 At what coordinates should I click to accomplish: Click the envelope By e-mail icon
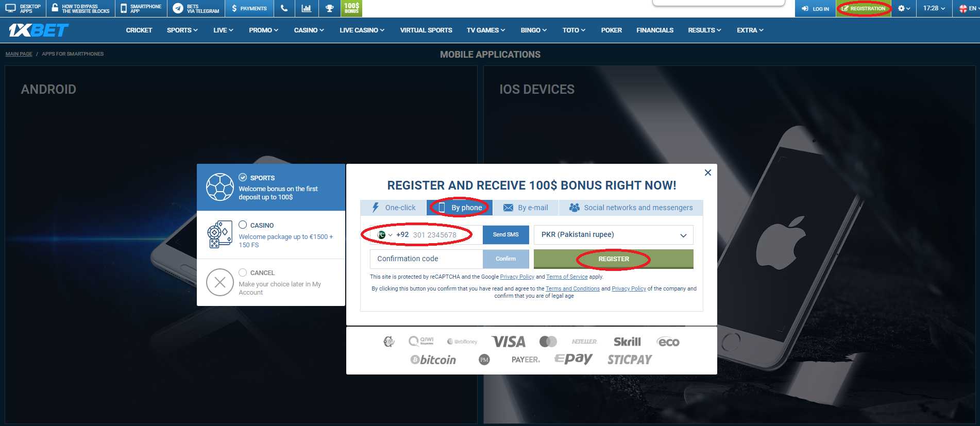point(508,208)
